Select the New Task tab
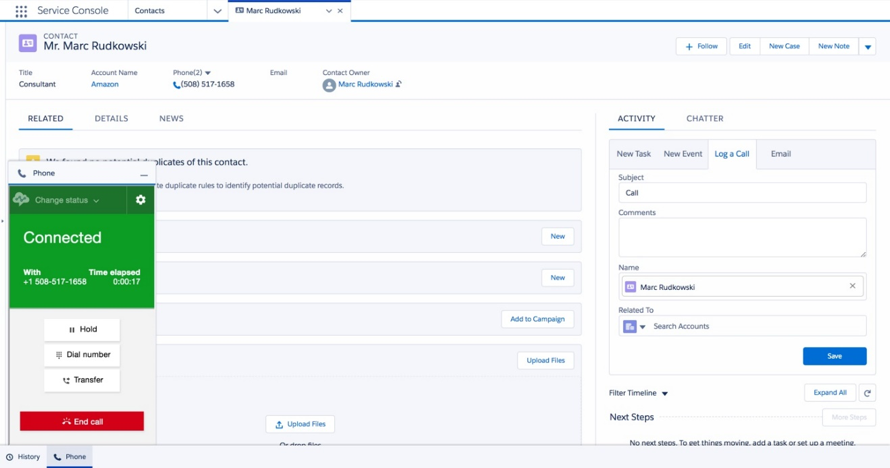Image resolution: width=890 pixels, height=468 pixels. tap(633, 154)
